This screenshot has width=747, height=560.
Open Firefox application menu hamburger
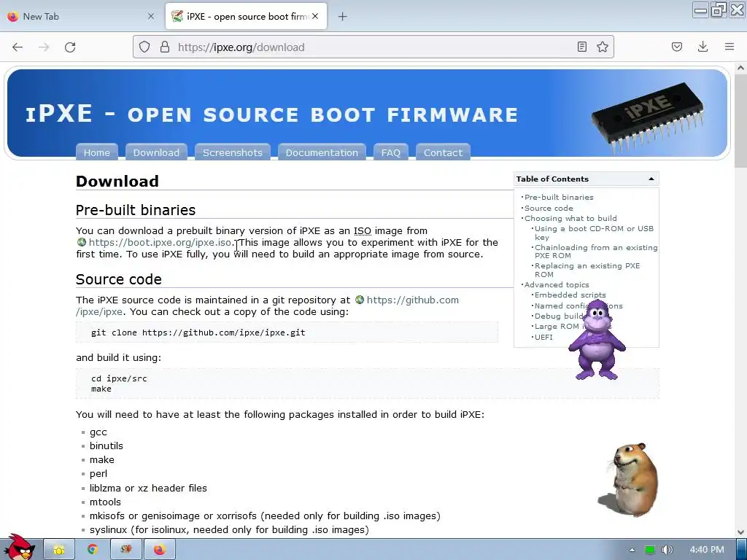click(729, 47)
